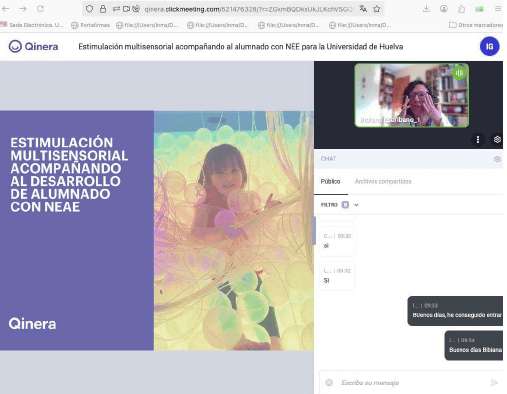Click the green extension icon in toolbar
Screen dimensions: 507x394
point(479,9)
